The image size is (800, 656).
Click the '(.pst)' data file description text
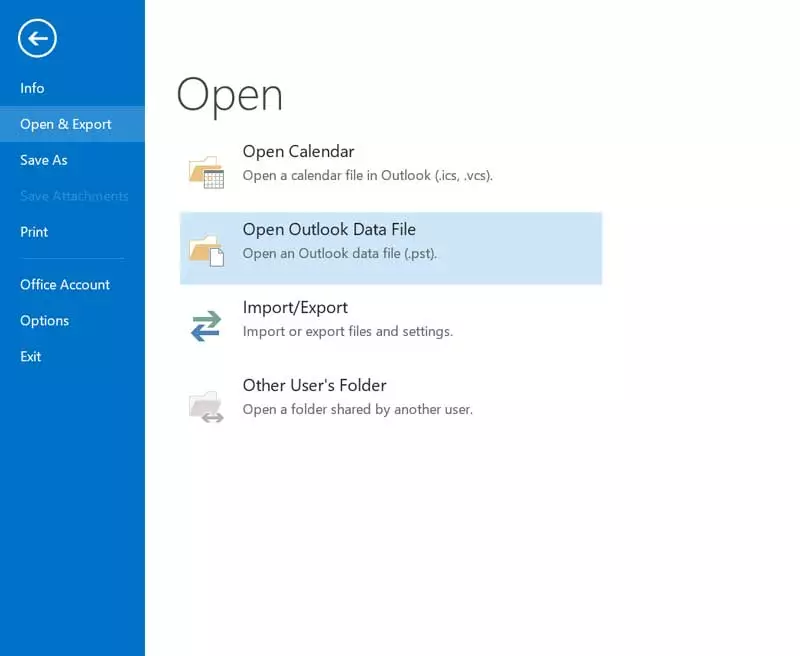click(x=339, y=254)
